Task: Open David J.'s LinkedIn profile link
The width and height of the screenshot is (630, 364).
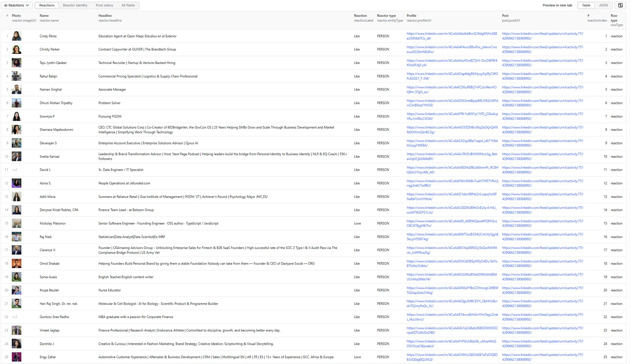Action: click(x=453, y=170)
